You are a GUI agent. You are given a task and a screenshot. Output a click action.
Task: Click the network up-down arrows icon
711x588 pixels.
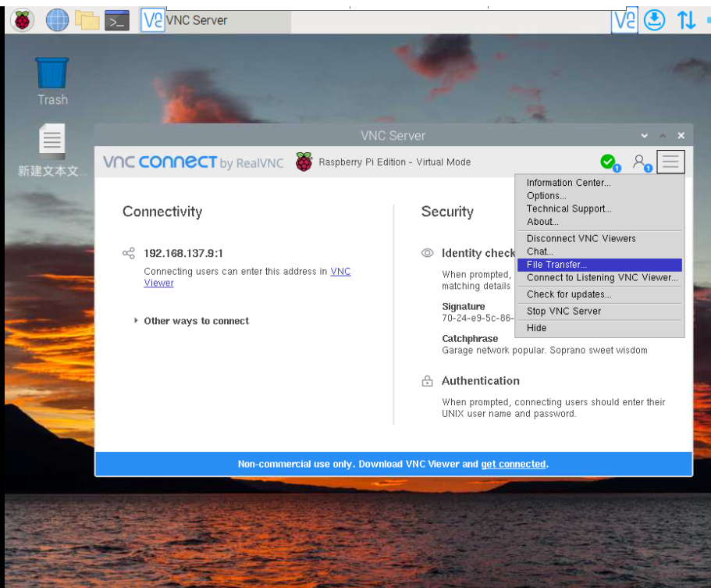point(686,20)
